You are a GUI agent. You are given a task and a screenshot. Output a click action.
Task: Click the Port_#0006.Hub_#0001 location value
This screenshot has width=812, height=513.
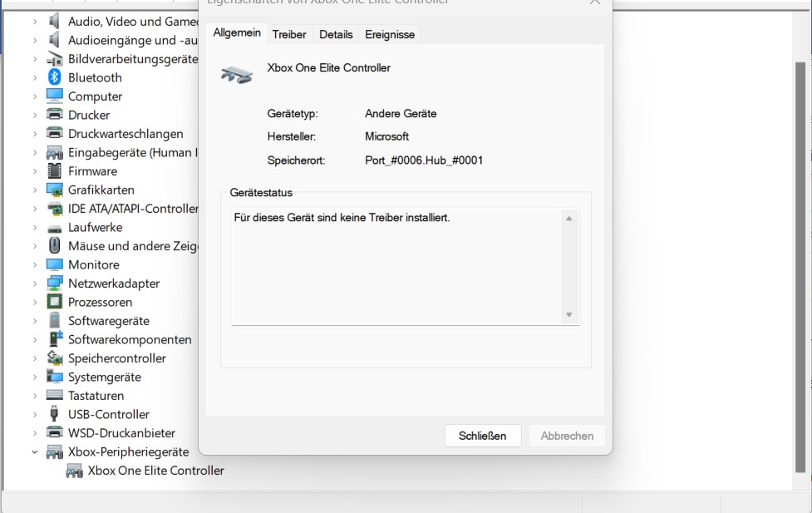point(424,160)
